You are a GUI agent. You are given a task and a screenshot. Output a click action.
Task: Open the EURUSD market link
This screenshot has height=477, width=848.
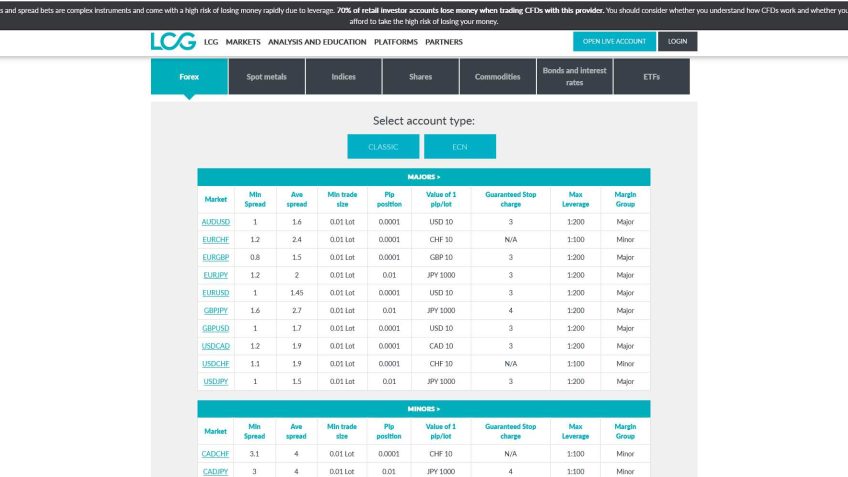215,293
